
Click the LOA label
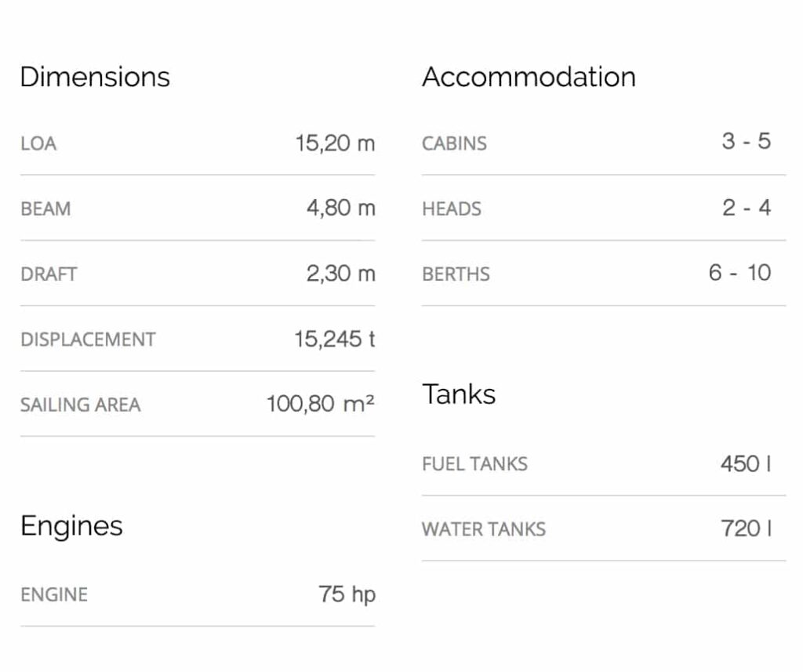[x=38, y=143]
